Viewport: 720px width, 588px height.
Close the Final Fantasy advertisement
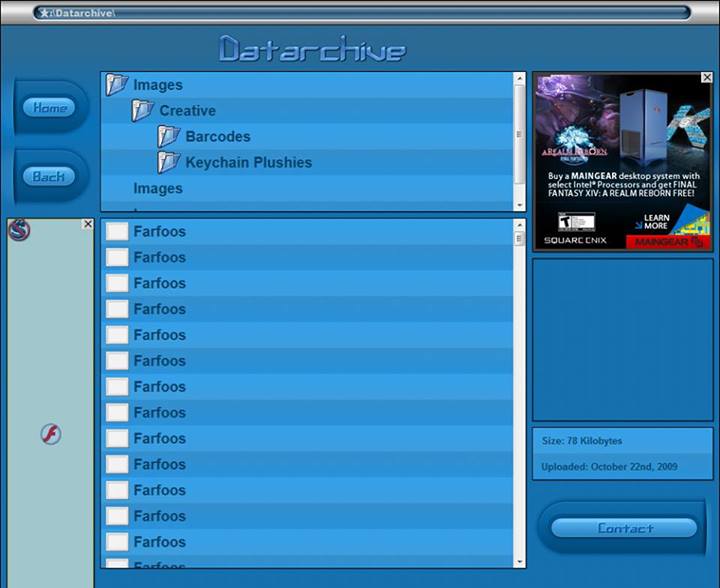click(707, 78)
